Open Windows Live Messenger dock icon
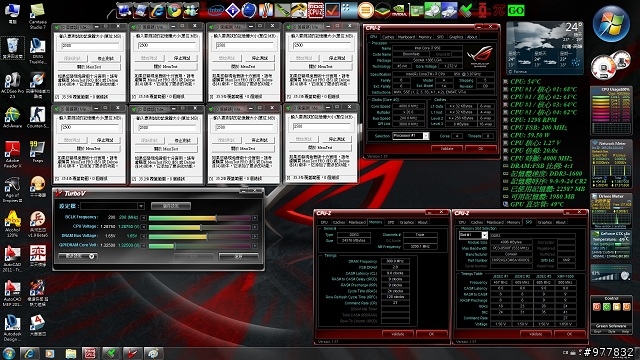 coord(191,10)
